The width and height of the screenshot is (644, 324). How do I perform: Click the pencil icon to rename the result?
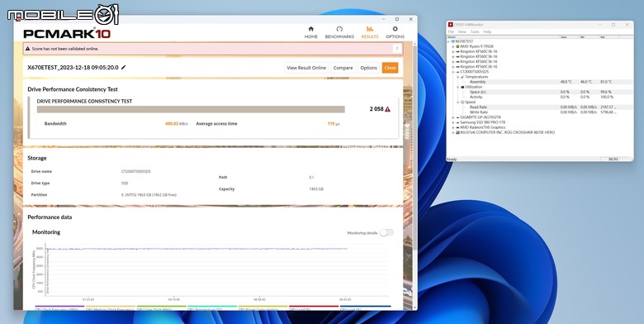(124, 68)
